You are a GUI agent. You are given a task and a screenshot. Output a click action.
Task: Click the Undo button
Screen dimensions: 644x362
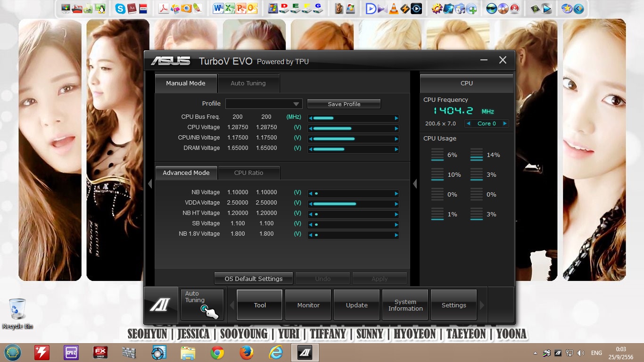[323, 279]
